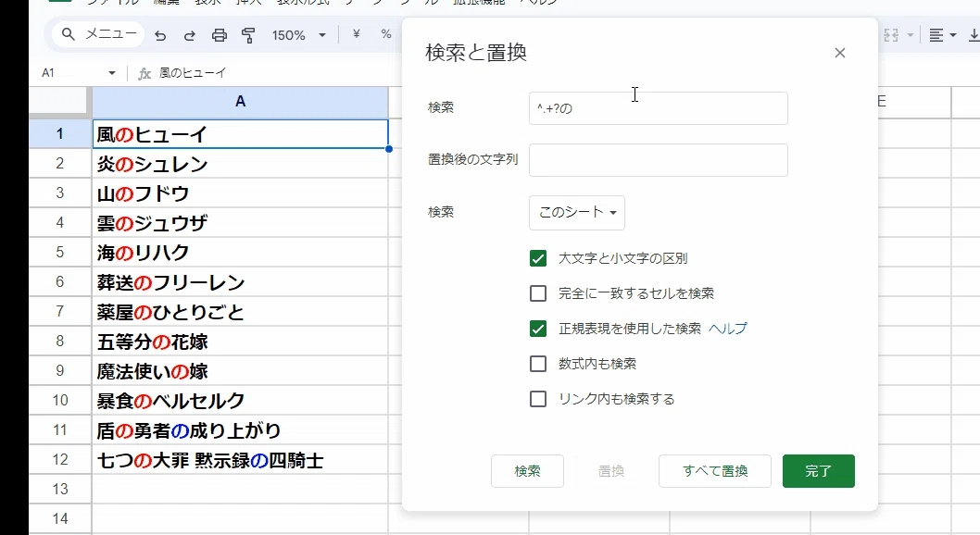Select cell 薬屋のひとりごと

pyautogui.click(x=240, y=312)
